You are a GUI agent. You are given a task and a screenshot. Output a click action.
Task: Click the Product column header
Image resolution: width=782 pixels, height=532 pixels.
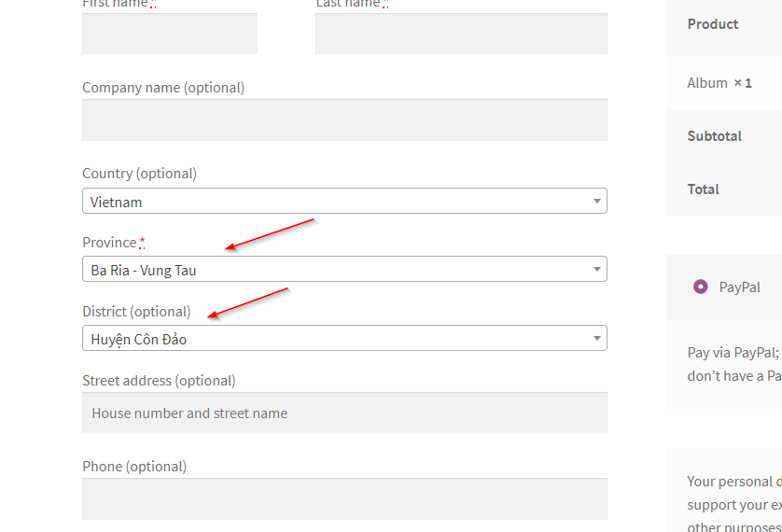click(x=713, y=24)
